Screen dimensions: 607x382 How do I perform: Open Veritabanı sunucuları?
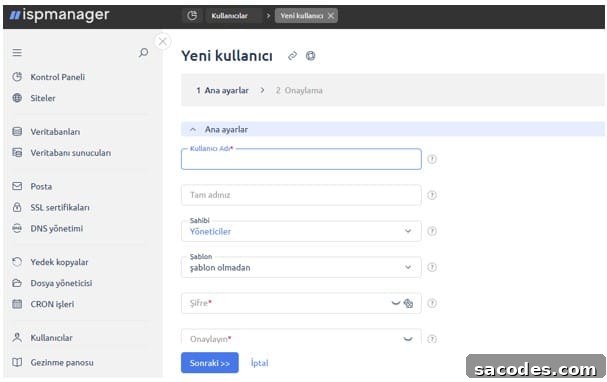click(x=71, y=153)
